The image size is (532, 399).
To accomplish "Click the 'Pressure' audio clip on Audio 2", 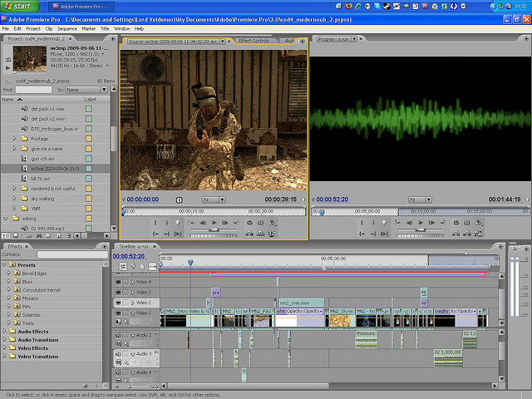I will [367, 340].
